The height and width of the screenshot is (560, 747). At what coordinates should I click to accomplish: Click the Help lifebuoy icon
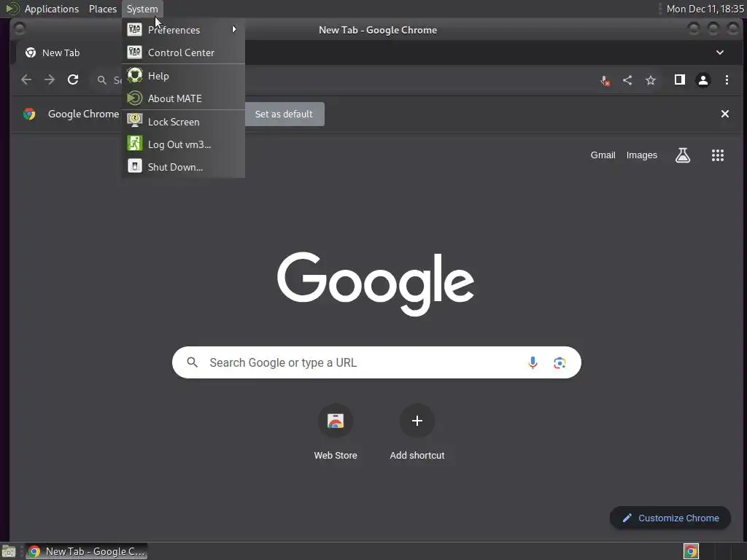[135, 75]
